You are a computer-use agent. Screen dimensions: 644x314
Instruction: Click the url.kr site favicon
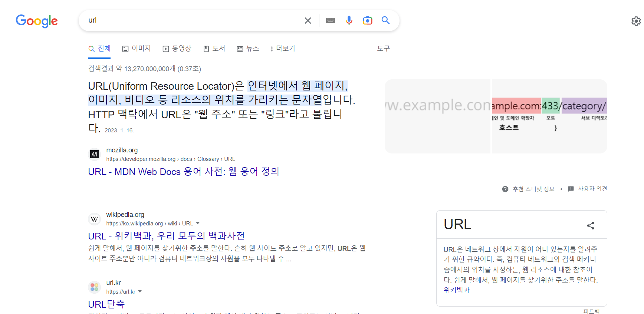pyautogui.click(x=94, y=287)
